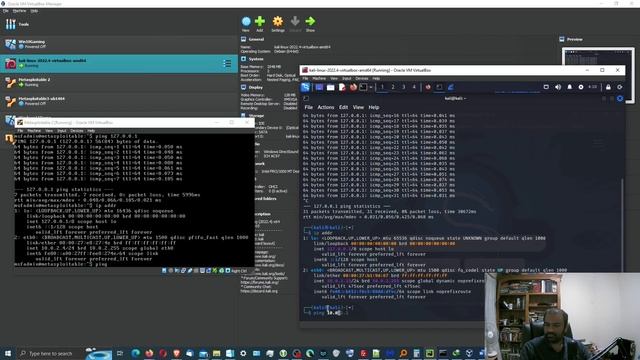Select the Win10Gaming virtual machine
The width and height of the screenshot is (640, 360).
click(118, 44)
